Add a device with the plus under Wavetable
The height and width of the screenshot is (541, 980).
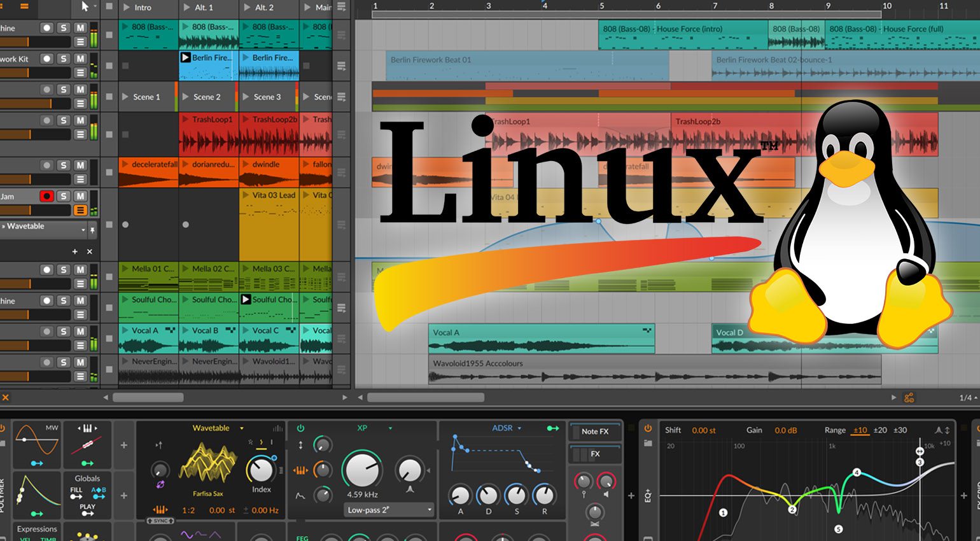click(x=75, y=251)
